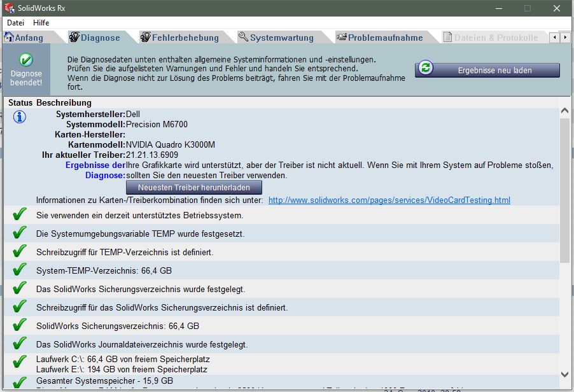Click checkmark beside Laufwerk C:\ row
574x392 pixels.
19,361
